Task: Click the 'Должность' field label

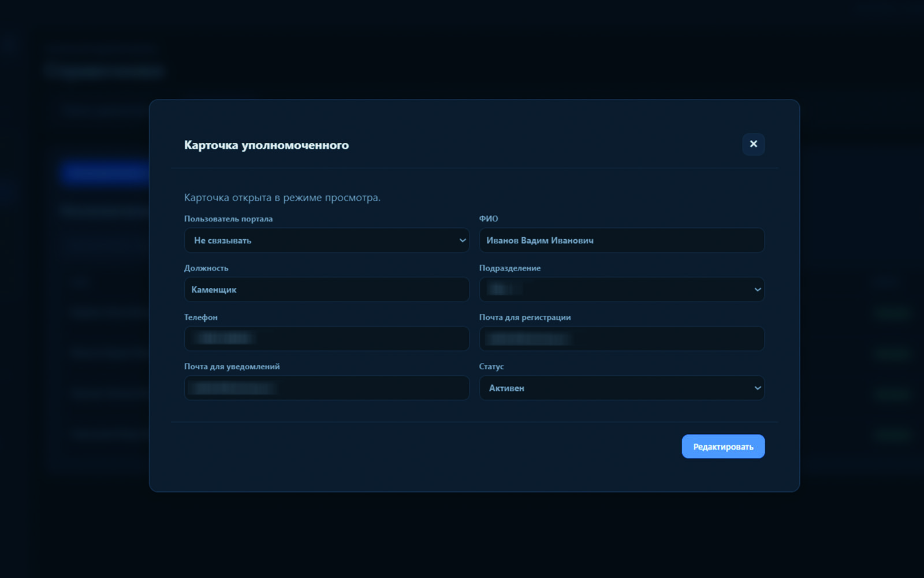Action: [206, 268]
